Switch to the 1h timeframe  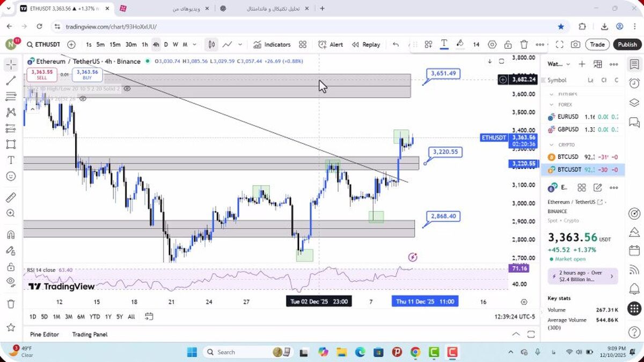coord(144,45)
